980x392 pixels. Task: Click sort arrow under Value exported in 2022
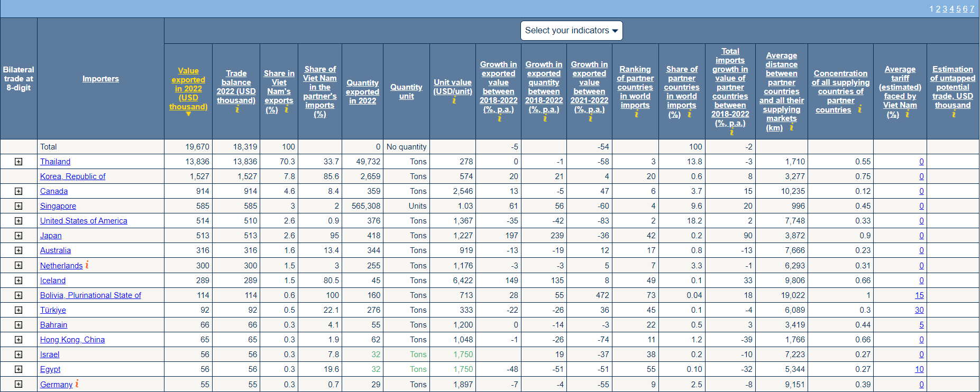[188, 114]
